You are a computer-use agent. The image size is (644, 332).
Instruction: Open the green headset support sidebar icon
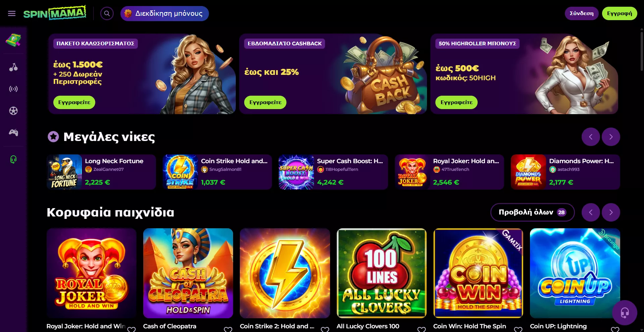13,159
